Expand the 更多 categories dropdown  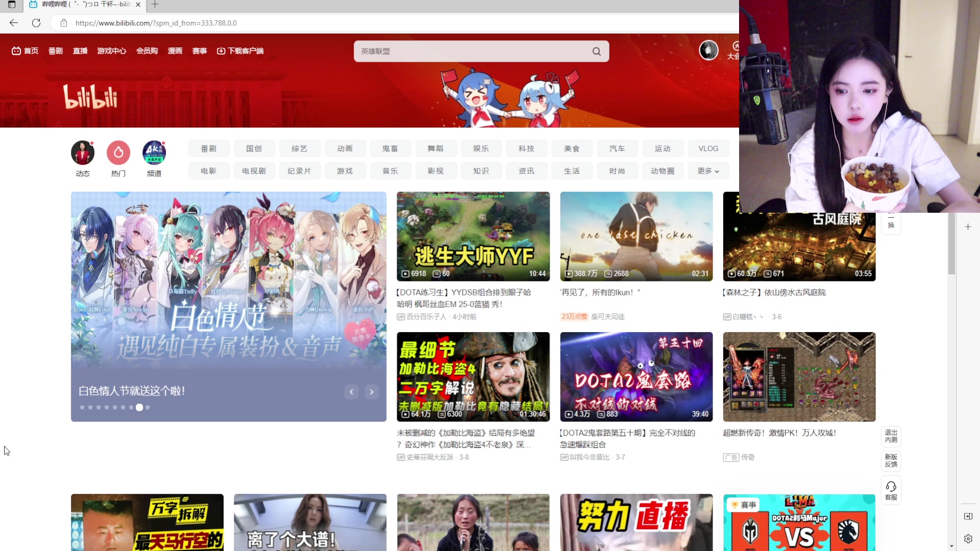(708, 171)
